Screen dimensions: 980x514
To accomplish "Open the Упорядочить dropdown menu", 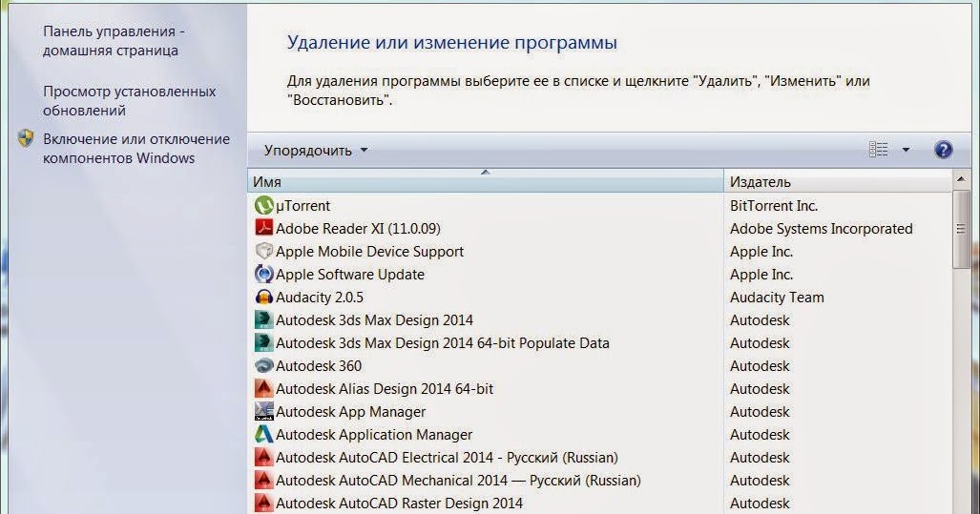I will (x=316, y=151).
